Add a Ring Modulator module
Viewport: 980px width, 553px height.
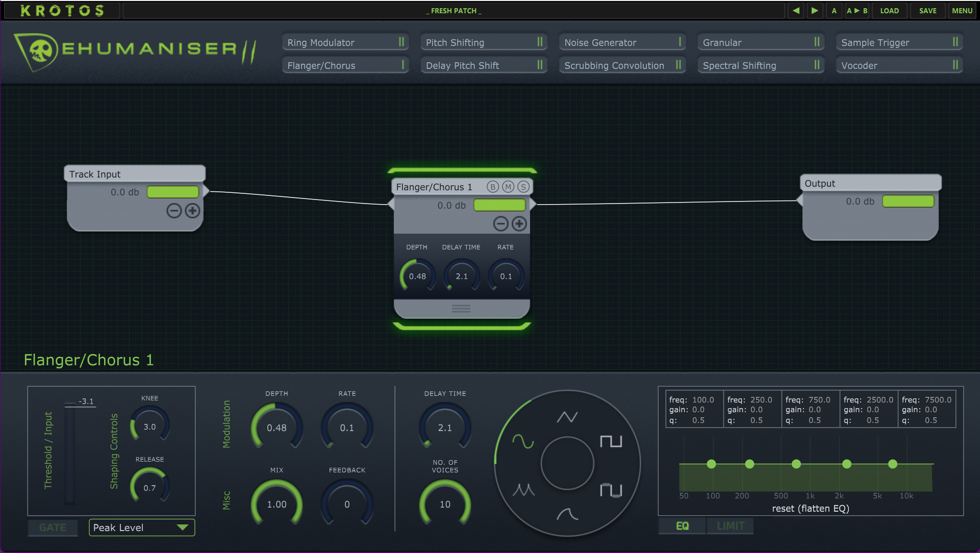[345, 42]
